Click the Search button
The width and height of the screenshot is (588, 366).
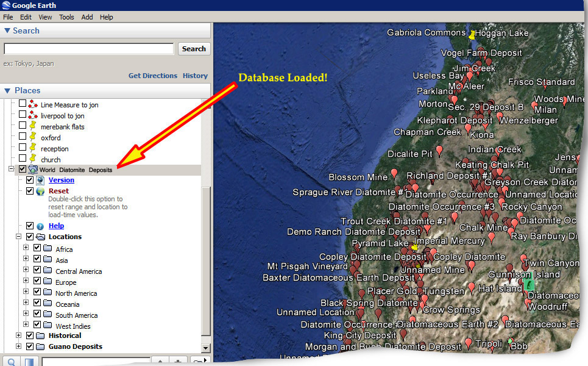[x=194, y=49]
